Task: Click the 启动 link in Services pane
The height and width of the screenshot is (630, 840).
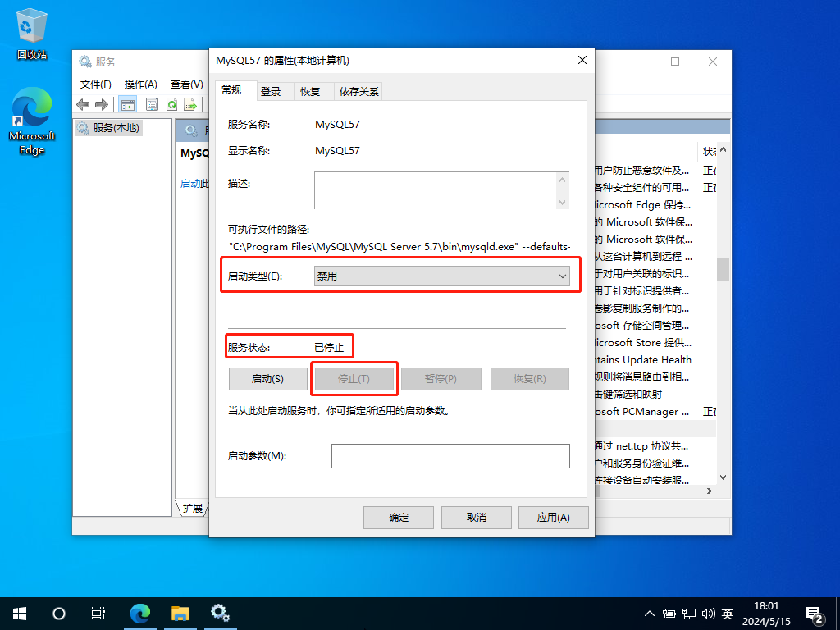Action: (x=190, y=184)
